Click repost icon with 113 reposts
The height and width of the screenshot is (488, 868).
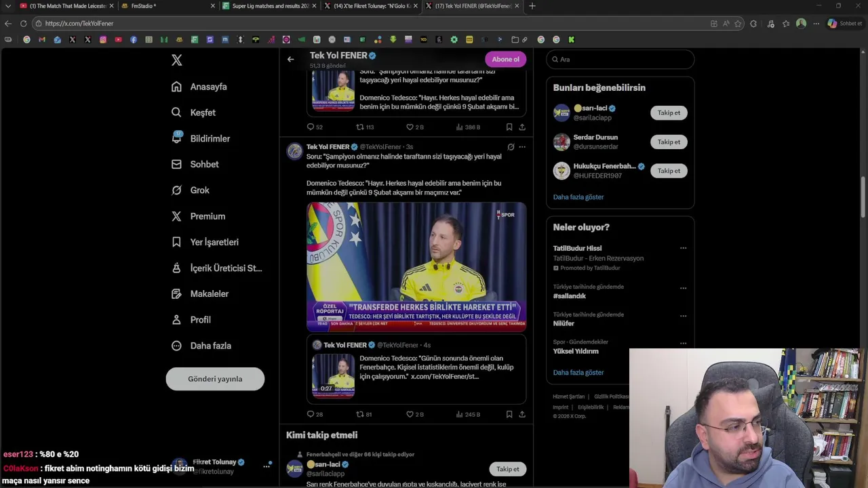[x=360, y=127]
